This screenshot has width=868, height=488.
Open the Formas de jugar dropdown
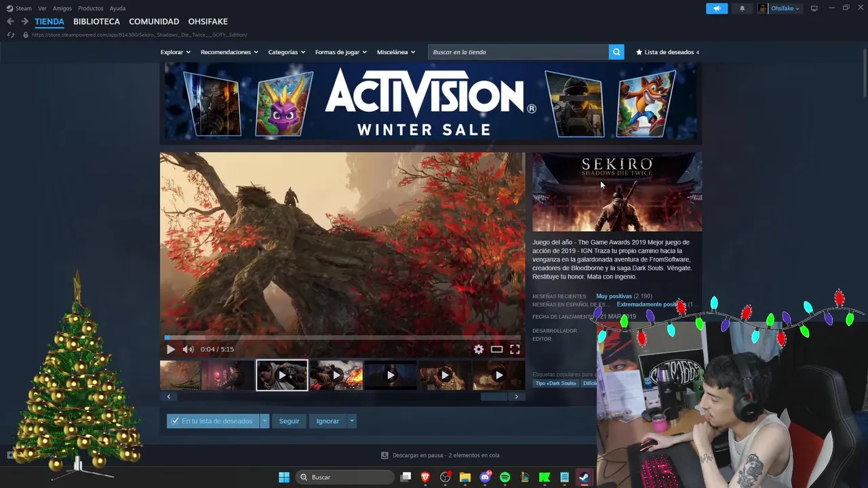340,52
